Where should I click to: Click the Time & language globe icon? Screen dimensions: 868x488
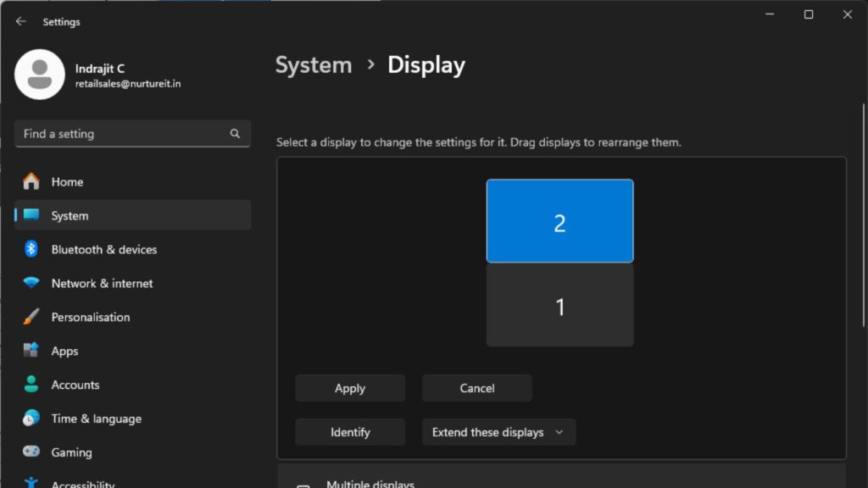click(x=31, y=419)
